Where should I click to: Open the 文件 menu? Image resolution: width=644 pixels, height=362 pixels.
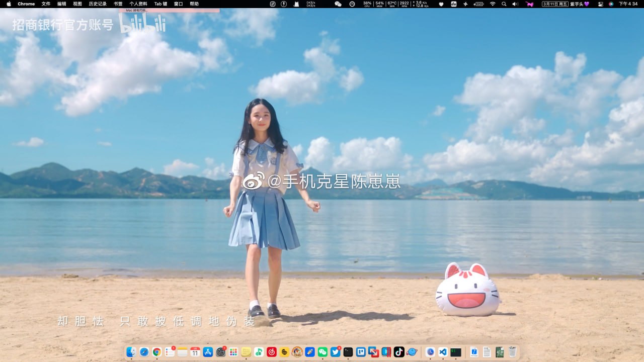(x=46, y=4)
